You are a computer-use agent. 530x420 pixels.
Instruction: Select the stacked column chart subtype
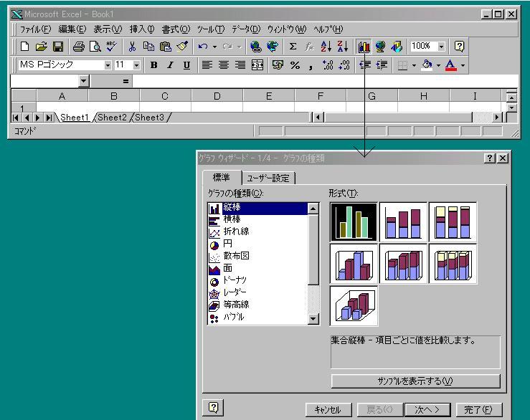pos(403,222)
